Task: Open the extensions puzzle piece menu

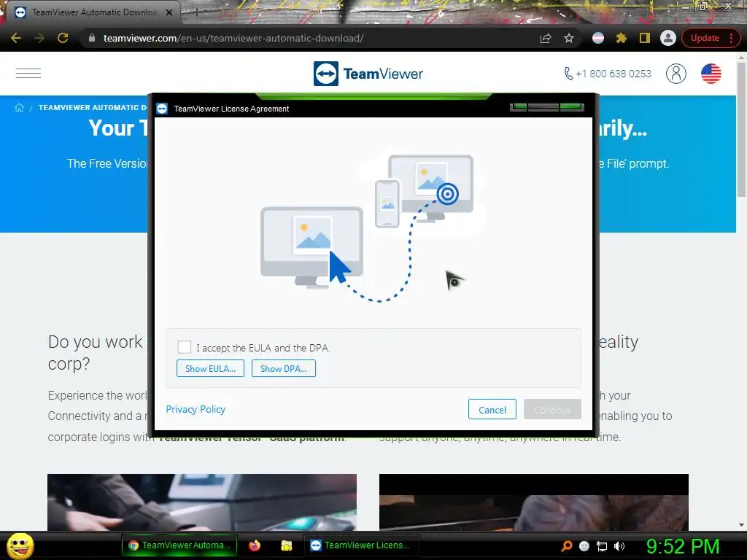Action: coord(622,38)
